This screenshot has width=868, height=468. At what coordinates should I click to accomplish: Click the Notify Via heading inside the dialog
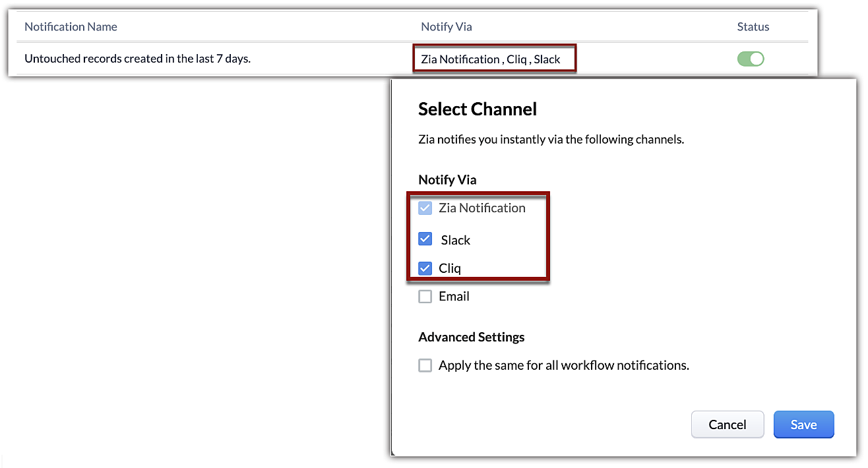447,179
